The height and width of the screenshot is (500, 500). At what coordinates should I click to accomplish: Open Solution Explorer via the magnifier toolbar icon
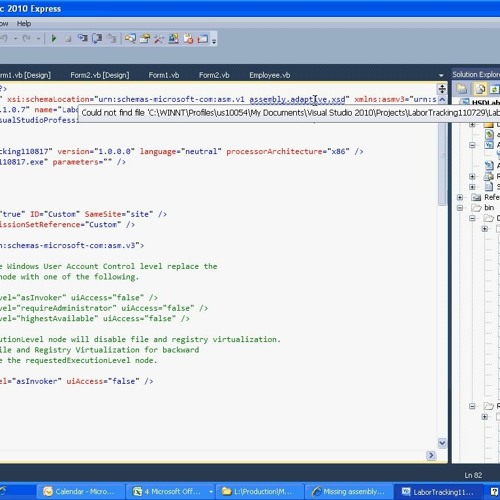130,39
